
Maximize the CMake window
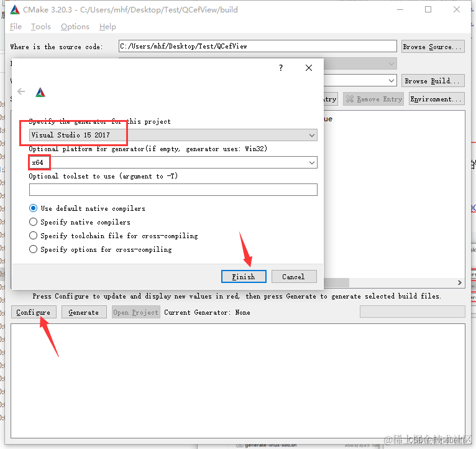click(x=428, y=10)
